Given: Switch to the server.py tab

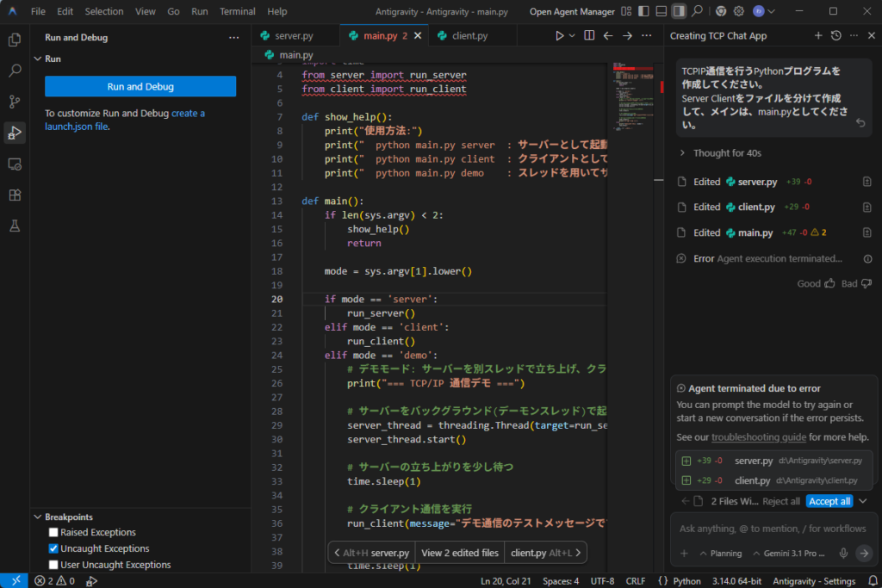Looking at the screenshot, I should click(x=293, y=36).
